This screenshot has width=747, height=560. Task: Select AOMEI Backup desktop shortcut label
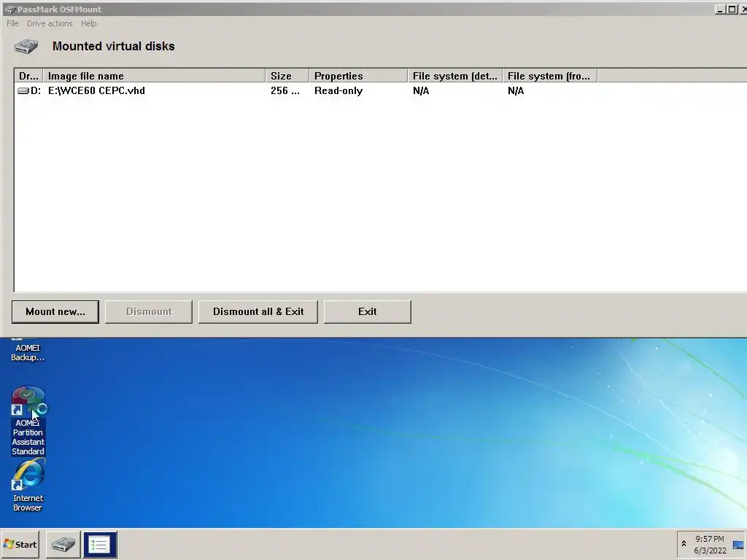pos(28,352)
